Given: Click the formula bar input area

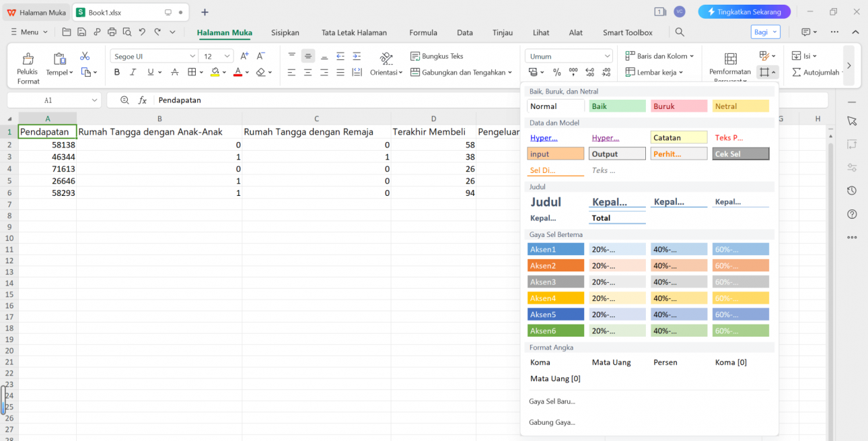Looking at the screenshot, I should (x=269, y=100).
